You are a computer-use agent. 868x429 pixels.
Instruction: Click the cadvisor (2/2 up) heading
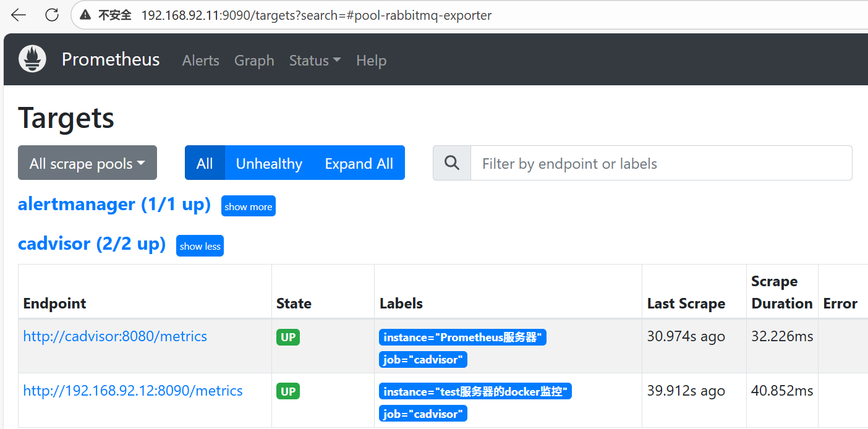coord(91,244)
